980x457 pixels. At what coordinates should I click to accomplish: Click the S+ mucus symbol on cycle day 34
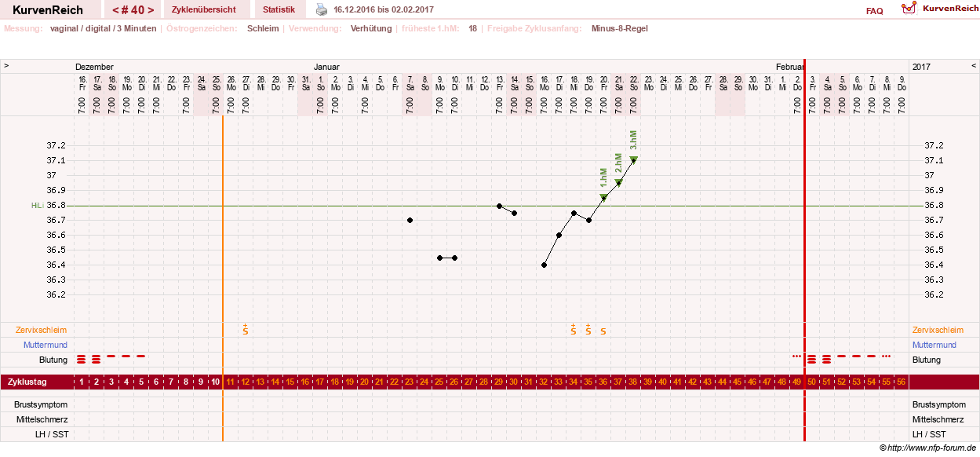pyautogui.click(x=574, y=329)
